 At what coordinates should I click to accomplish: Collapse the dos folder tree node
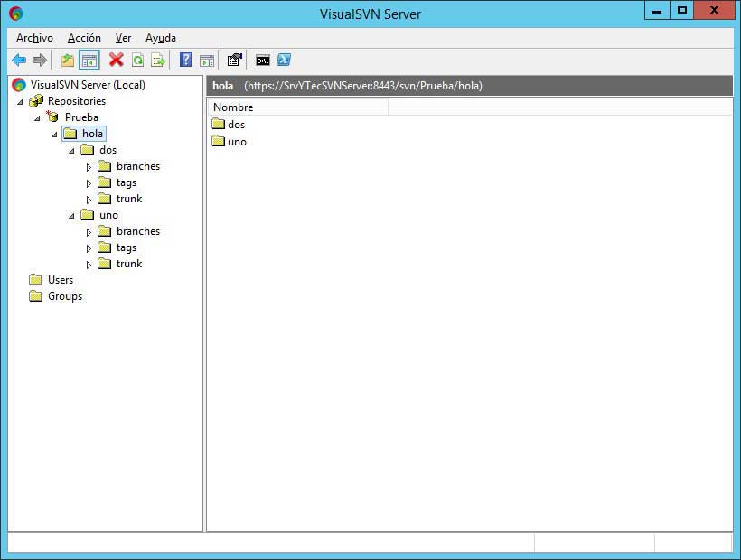[x=70, y=150]
